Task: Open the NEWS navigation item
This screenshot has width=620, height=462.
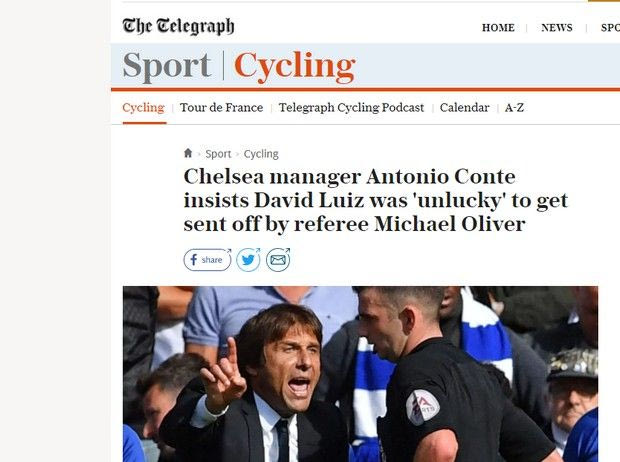Action: (557, 28)
